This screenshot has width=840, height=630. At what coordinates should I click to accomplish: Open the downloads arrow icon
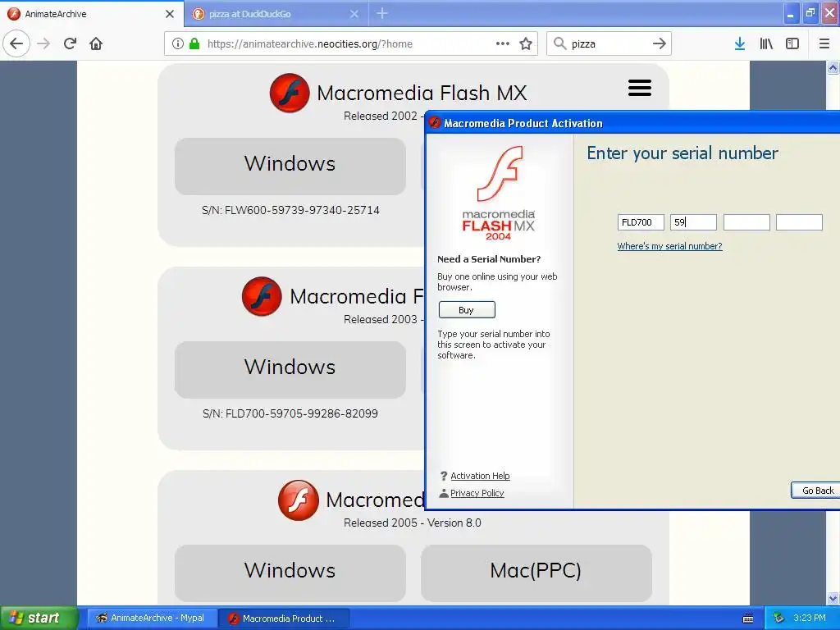pos(740,43)
